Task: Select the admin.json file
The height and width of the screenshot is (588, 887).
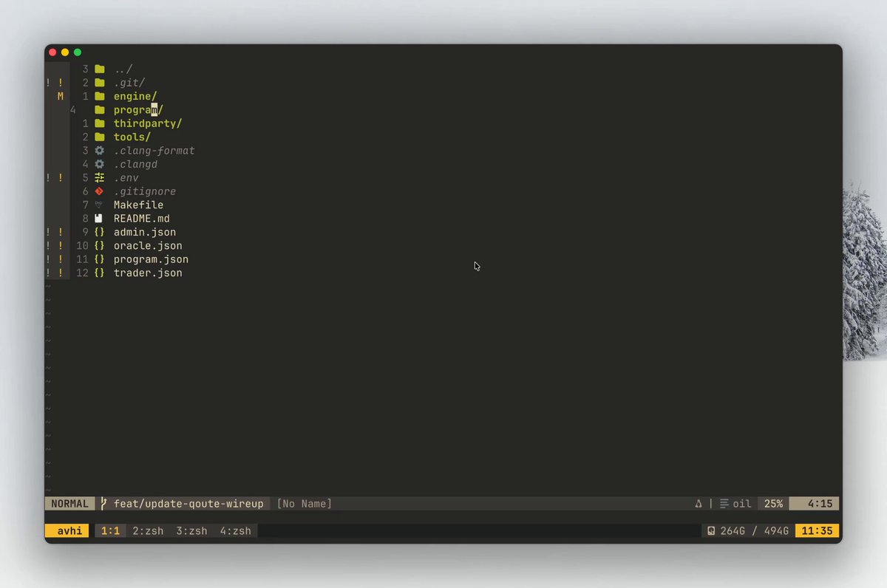Action: pyautogui.click(x=145, y=232)
